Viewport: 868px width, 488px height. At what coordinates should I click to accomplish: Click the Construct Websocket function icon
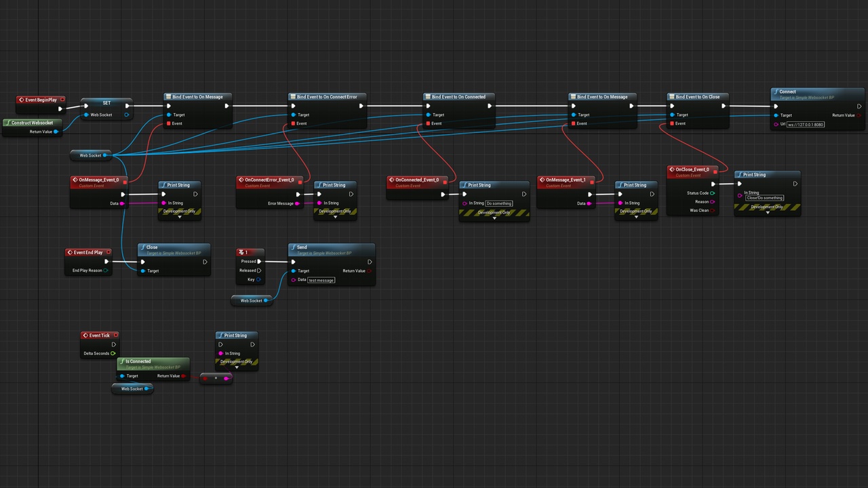(x=7, y=123)
